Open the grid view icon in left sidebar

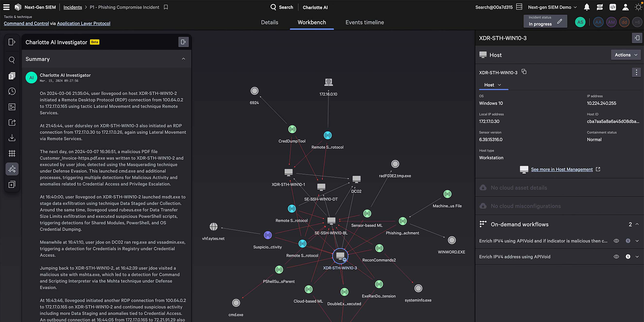click(x=12, y=154)
